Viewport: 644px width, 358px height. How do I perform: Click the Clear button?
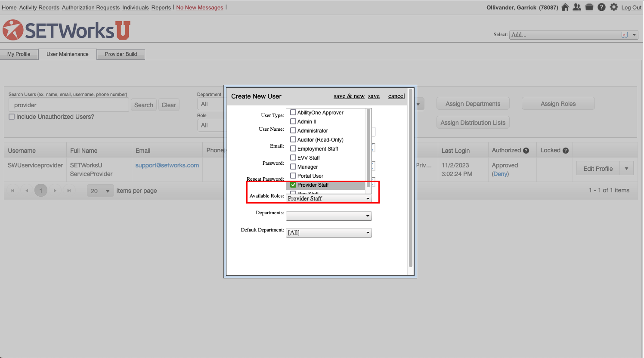pos(169,105)
